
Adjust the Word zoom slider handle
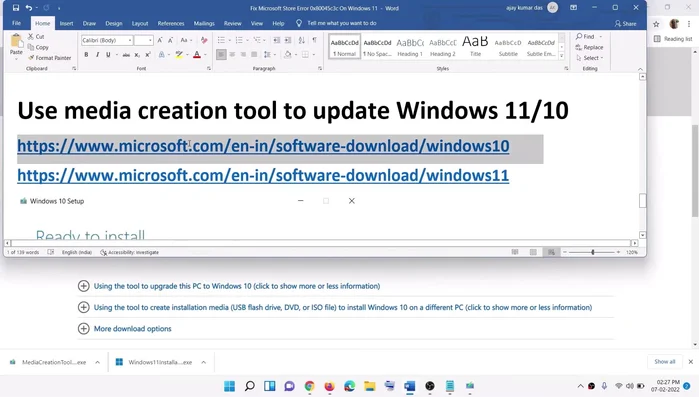click(x=592, y=252)
